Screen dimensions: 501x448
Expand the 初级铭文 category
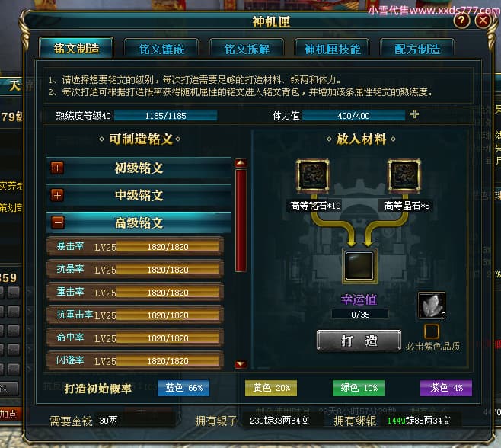tap(57, 168)
